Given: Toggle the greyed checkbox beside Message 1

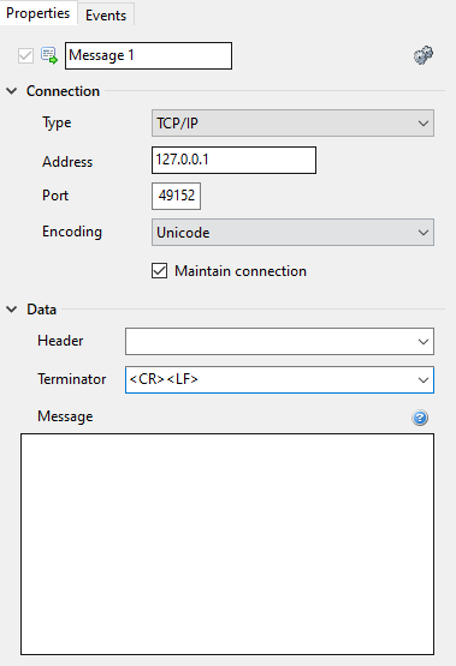Looking at the screenshot, I should 26,56.
